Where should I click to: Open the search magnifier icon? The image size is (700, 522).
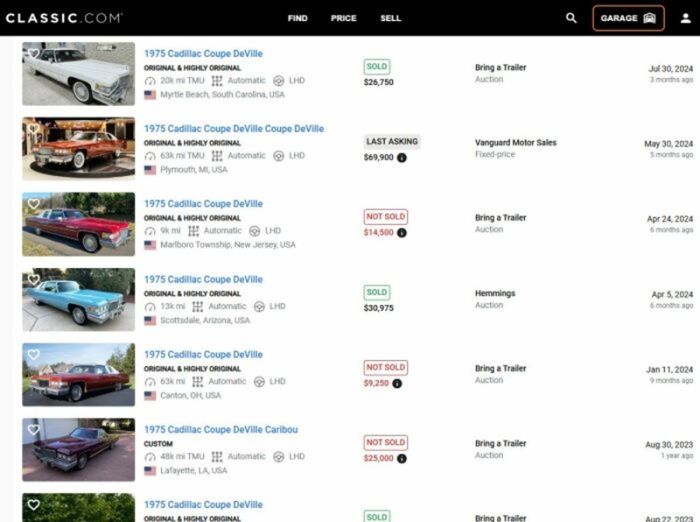click(571, 18)
